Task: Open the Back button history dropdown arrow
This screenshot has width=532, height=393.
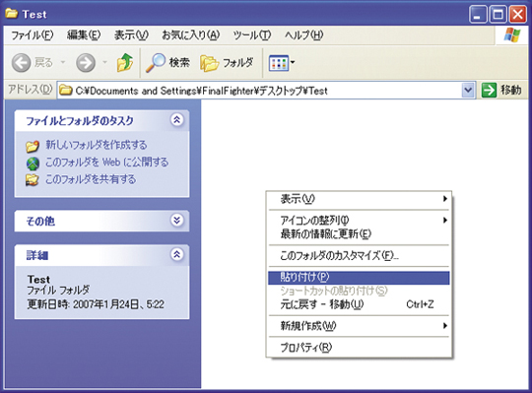Action: point(63,62)
